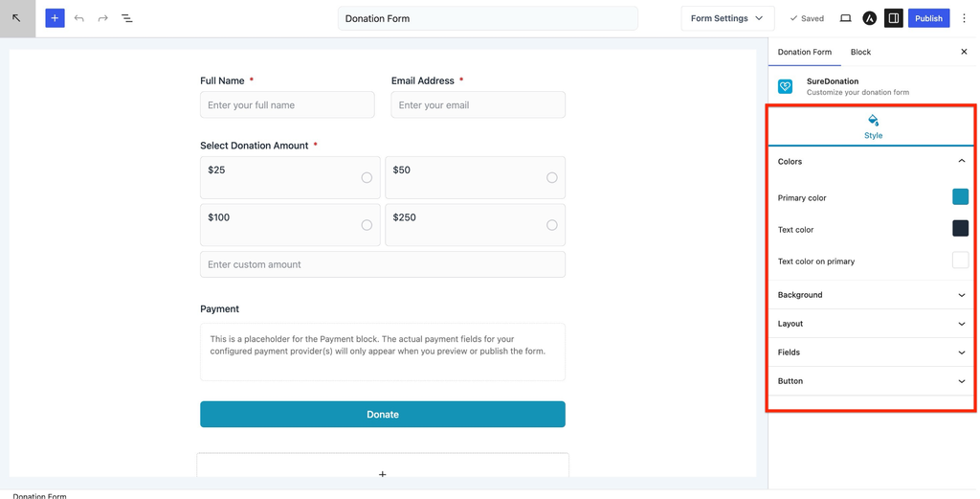This screenshot has width=980, height=499.
Task: Click the Payment block placeholder text
Action: click(377, 345)
